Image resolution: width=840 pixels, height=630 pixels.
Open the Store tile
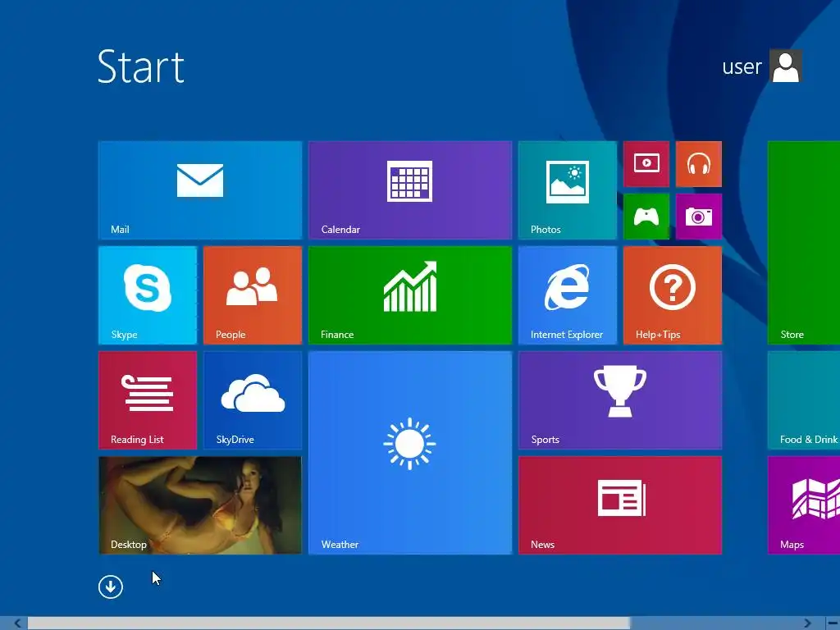coord(804,243)
